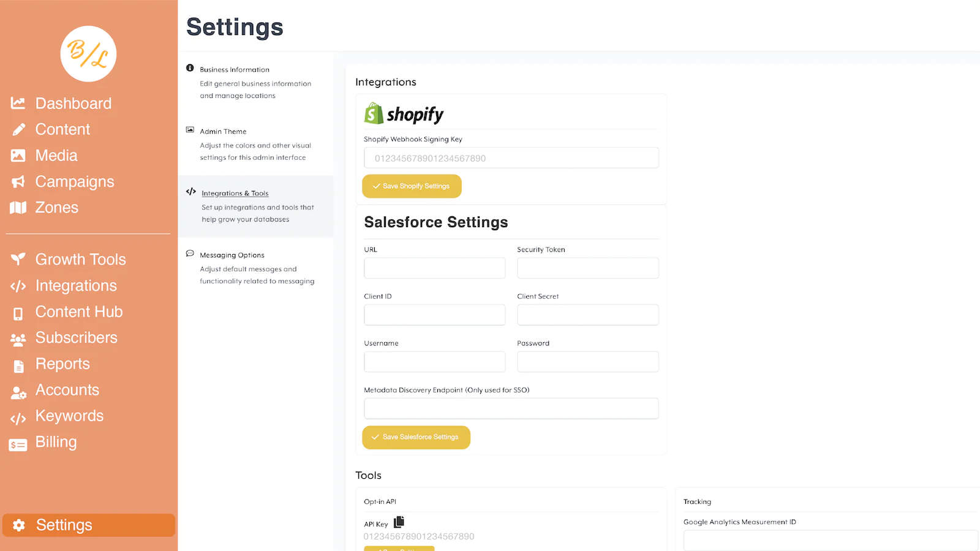Click the Zones map icon
Image resolution: width=980 pixels, height=551 pixels.
click(x=18, y=208)
